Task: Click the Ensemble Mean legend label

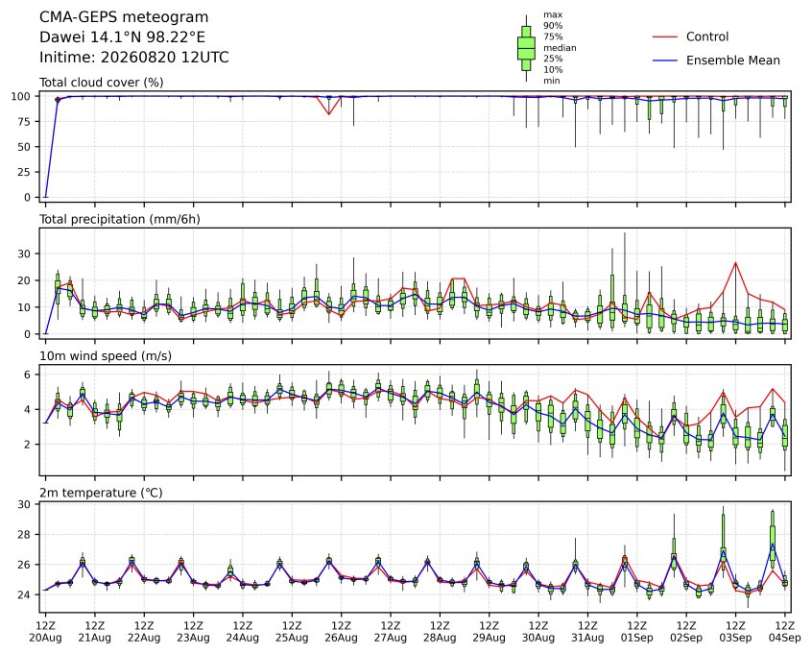Action: [x=732, y=61]
